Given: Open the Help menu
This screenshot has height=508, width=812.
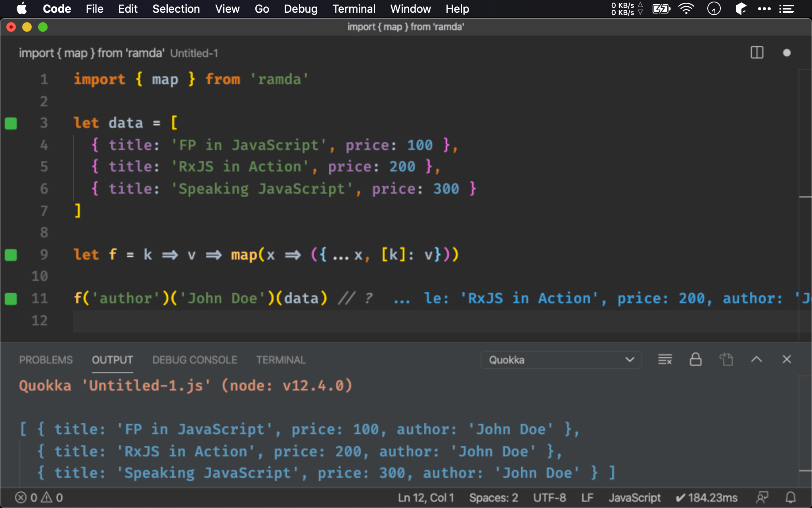Looking at the screenshot, I should [x=457, y=9].
